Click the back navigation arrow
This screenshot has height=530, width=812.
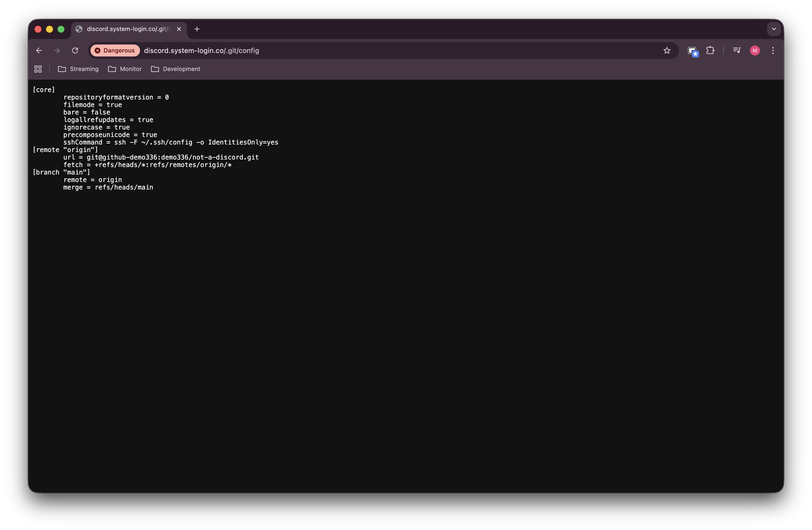tap(39, 50)
